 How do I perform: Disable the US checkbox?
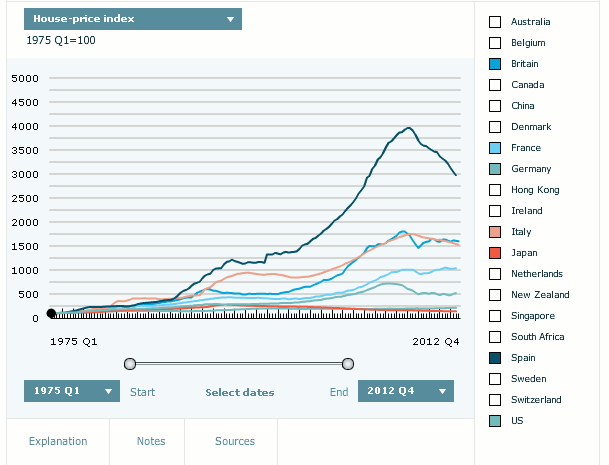click(494, 421)
